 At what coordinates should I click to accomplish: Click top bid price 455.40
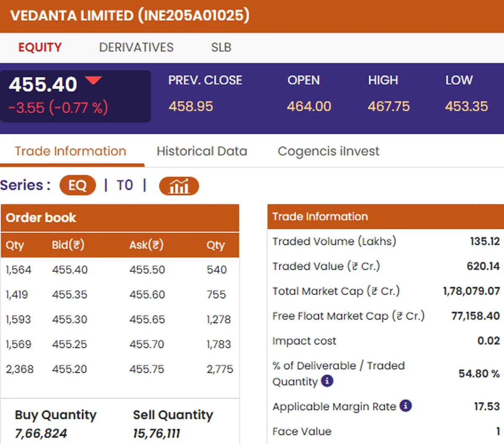point(70,269)
